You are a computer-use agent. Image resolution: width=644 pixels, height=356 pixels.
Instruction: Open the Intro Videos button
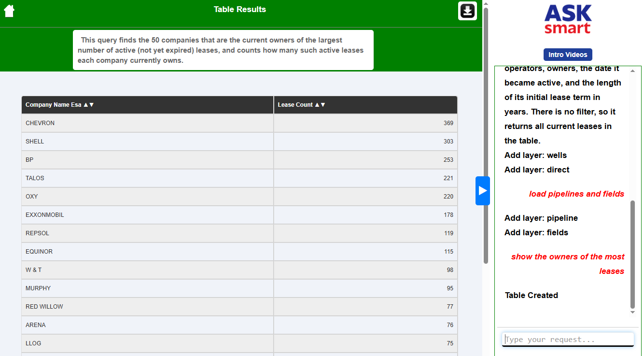(567, 55)
